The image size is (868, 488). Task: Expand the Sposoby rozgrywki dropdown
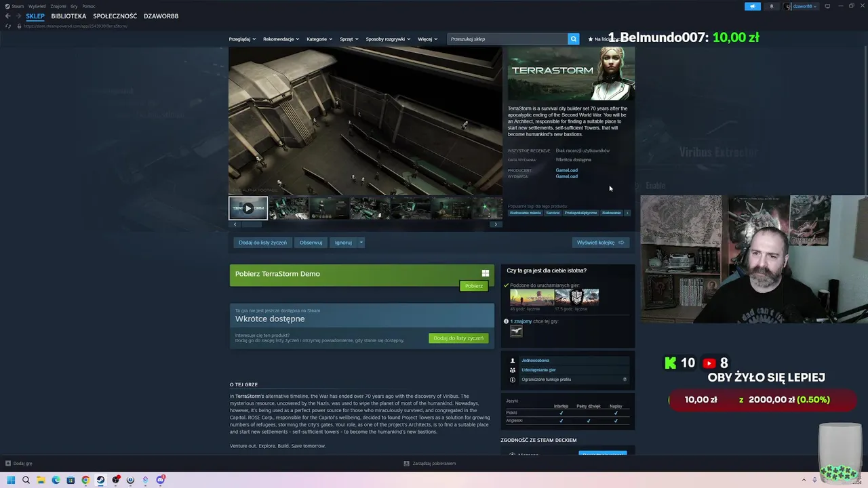(388, 39)
